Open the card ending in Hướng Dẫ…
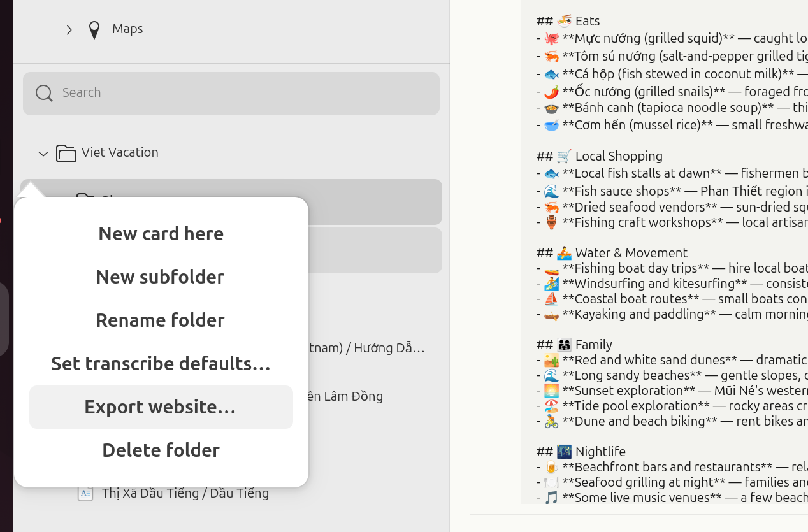 (x=367, y=348)
